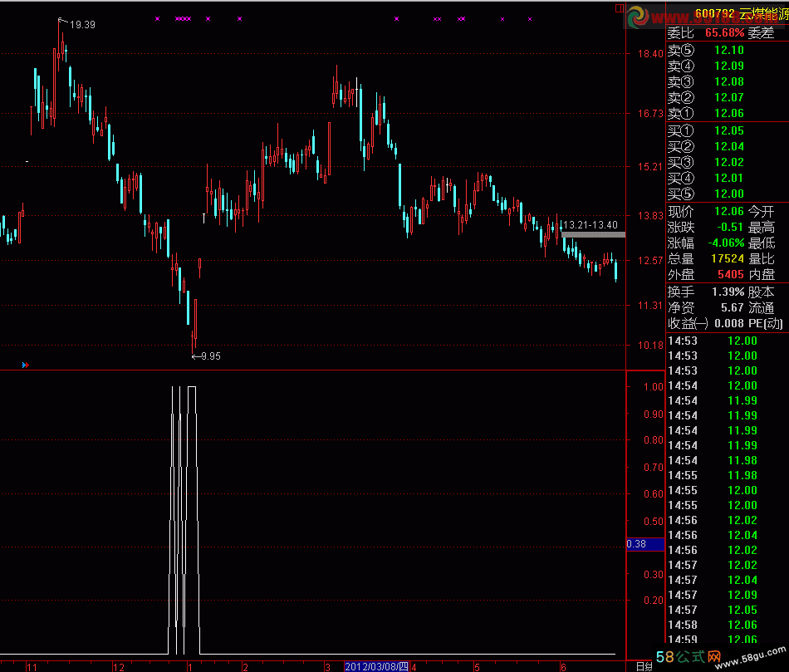The width and height of the screenshot is (789, 672).
Task: Select stock code 600792 in the quote header
Action: (715, 13)
